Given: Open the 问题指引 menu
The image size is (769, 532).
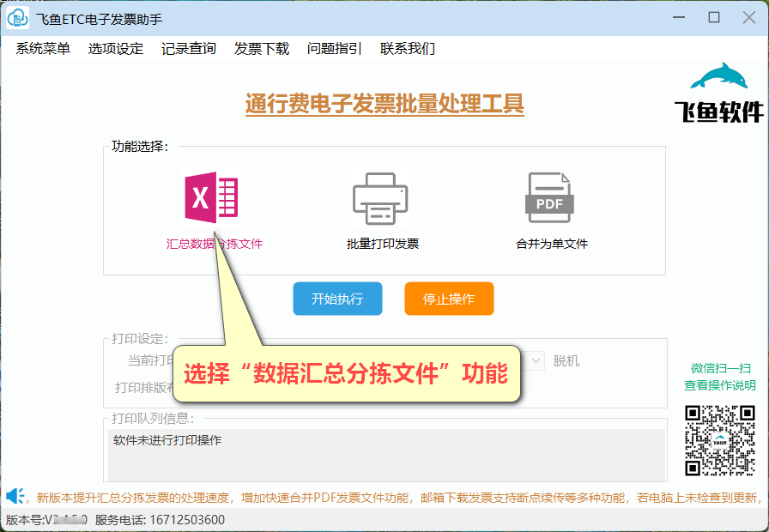Looking at the screenshot, I should [x=334, y=49].
